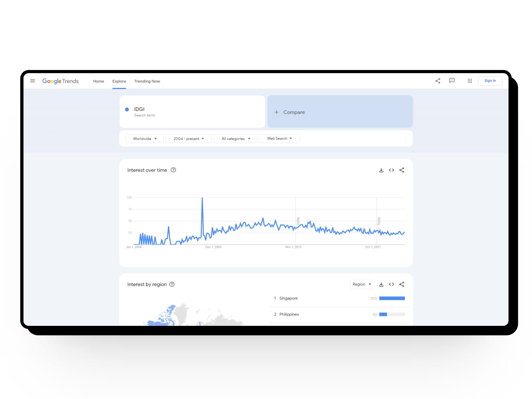This screenshot has height=399, width=532.
Task: Switch to Trending Now tab
Action: pos(147,81)
